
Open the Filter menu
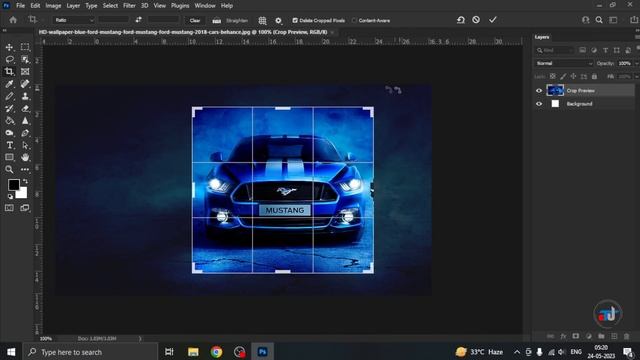pos(129,6)
